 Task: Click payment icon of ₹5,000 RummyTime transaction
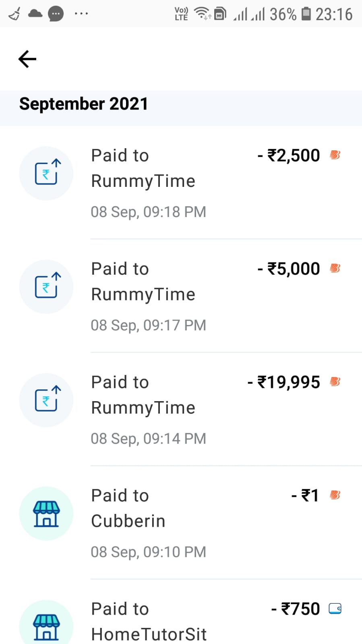coord(46,287)
